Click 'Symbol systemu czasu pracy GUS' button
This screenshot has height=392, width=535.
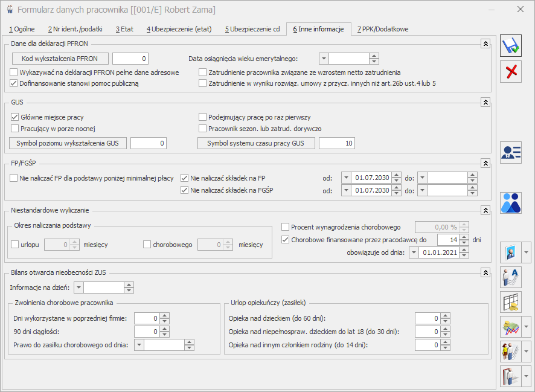pyautogui.click(x=256, y=143)
